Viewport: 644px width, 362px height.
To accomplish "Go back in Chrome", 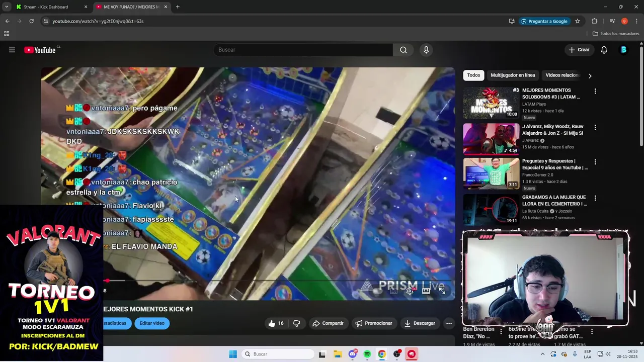I will point(7,21).
